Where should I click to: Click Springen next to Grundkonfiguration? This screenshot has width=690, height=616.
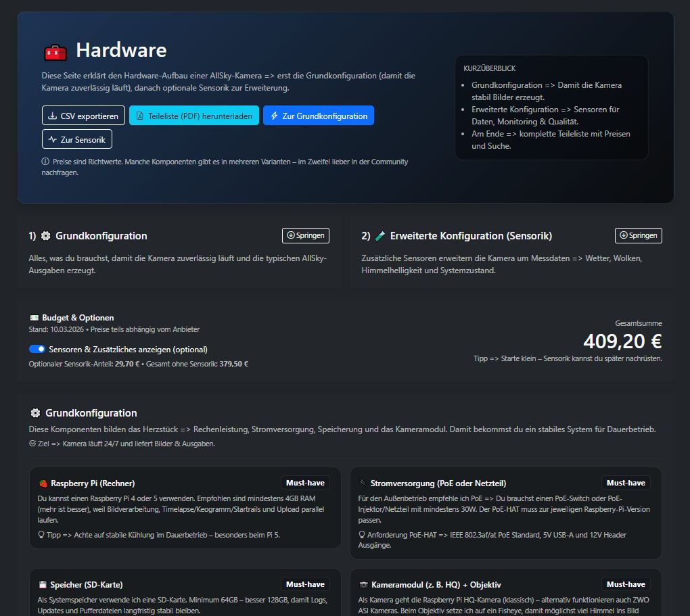(x=306, y=235)
